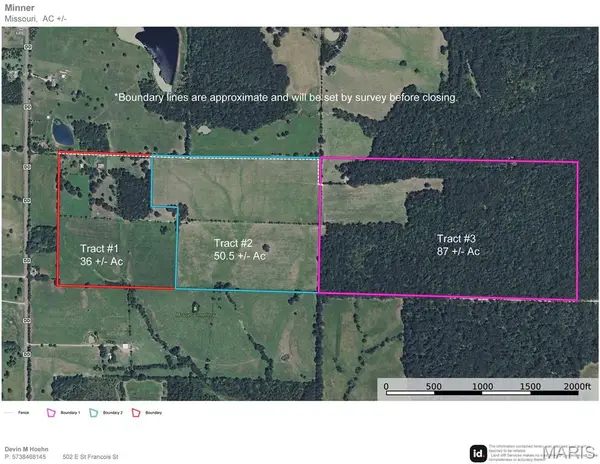The image size is (600, 464).
Task: Click the '500' mark on scale bar
Action: [434, 386]
